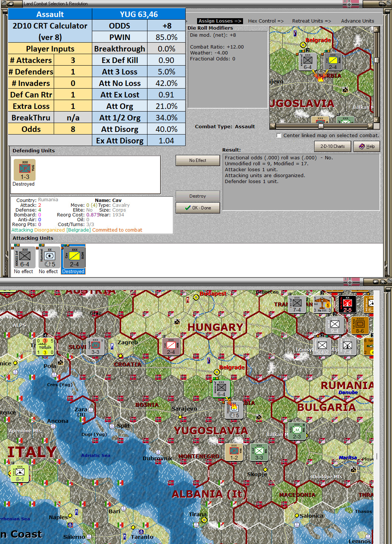This screenshot has width=392, height=544.
Task: Select the destroyed 2-4 Rumanian cavalry counter
Action: tap(73, 257)
